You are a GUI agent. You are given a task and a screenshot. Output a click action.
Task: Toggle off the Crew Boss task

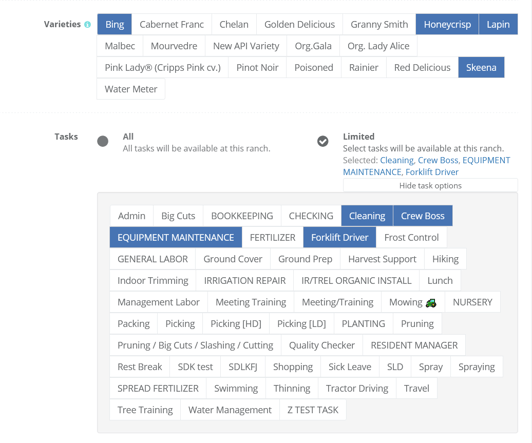pyautogui.click(x=423, y=216)
